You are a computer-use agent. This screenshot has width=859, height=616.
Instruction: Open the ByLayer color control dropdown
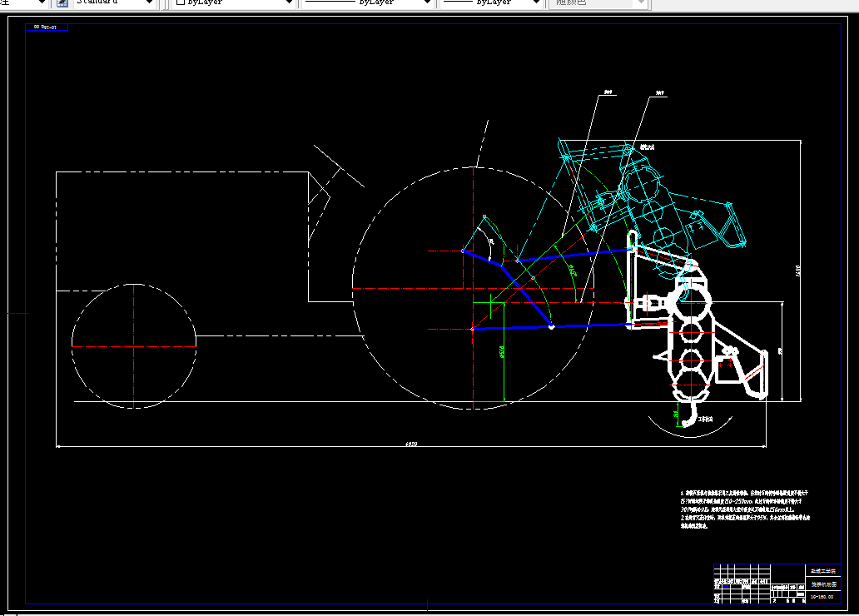[x=233, y=2]
